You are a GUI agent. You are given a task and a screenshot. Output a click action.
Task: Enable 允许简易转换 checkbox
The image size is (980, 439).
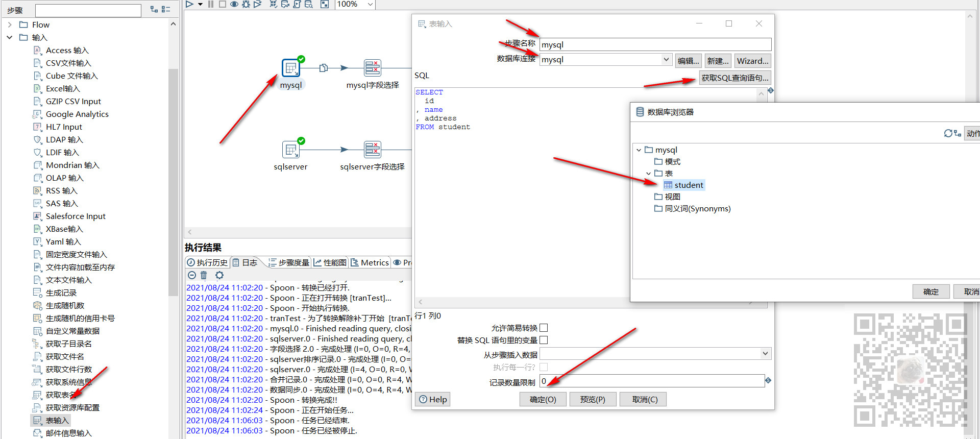(544, 328)
